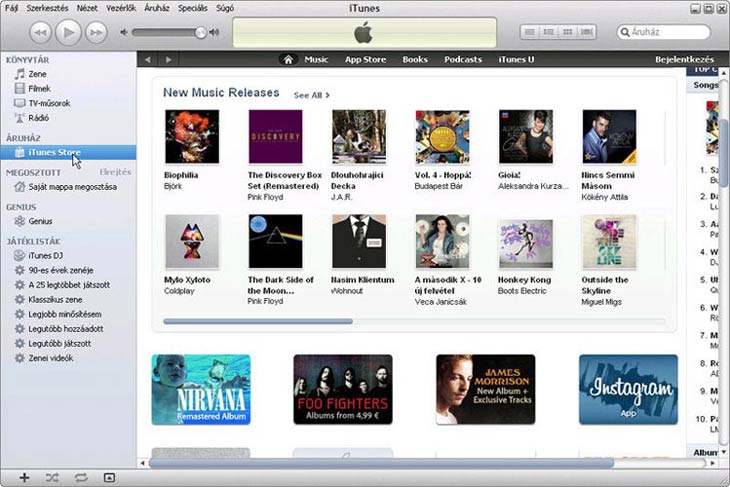Open the Áruház menu

[157, 8]
